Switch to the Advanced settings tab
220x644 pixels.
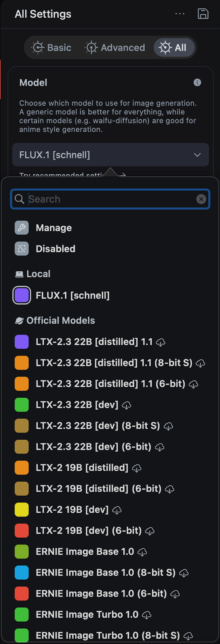(115, 47)
